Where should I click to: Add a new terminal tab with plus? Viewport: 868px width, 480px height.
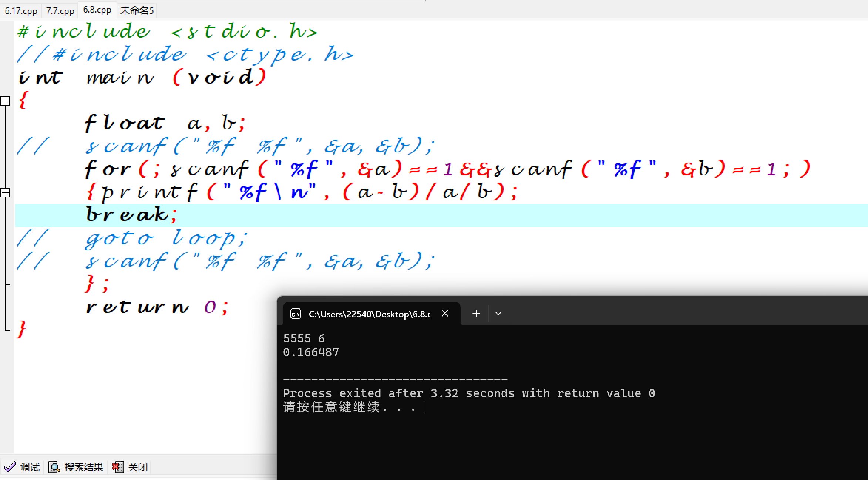tap(476, 314)
